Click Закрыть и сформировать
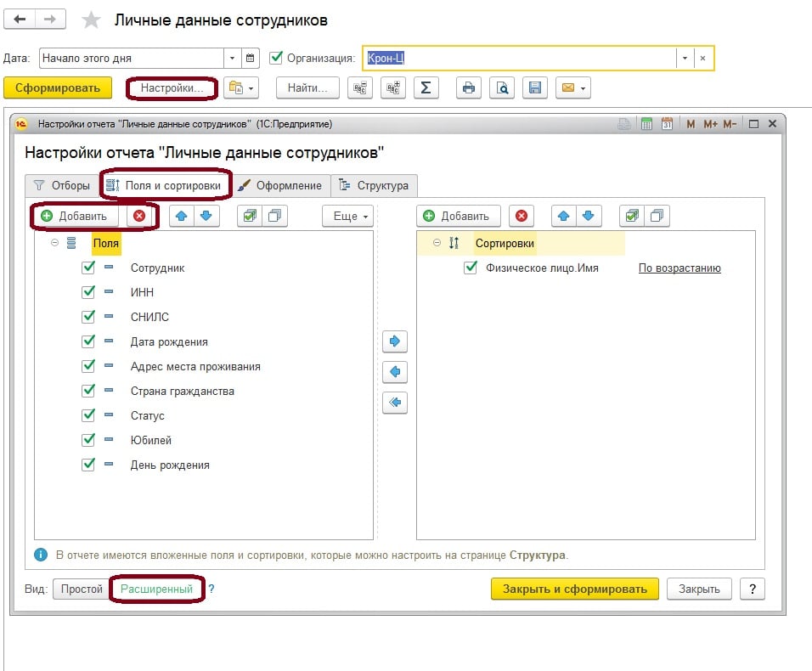The image size is (812, 671). click(575, 589)
